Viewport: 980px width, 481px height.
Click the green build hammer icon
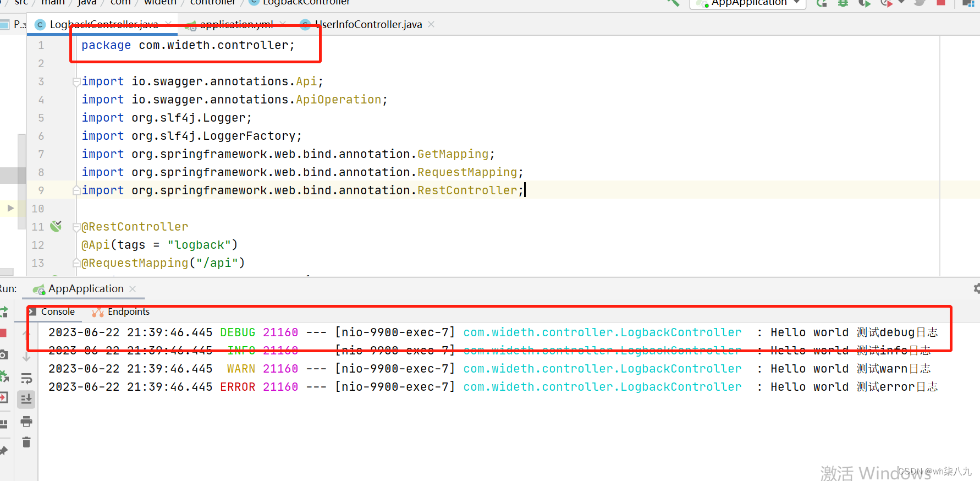tap(673, 3)
